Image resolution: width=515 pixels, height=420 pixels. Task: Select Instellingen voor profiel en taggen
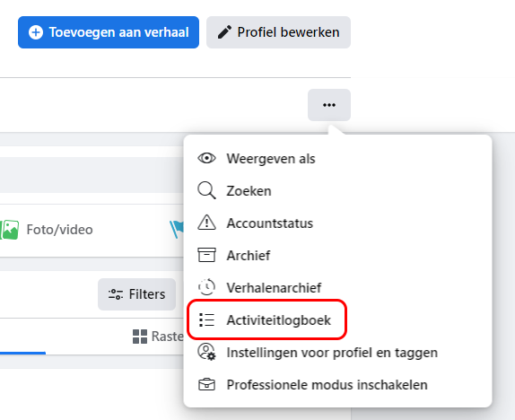pos(337,353)
